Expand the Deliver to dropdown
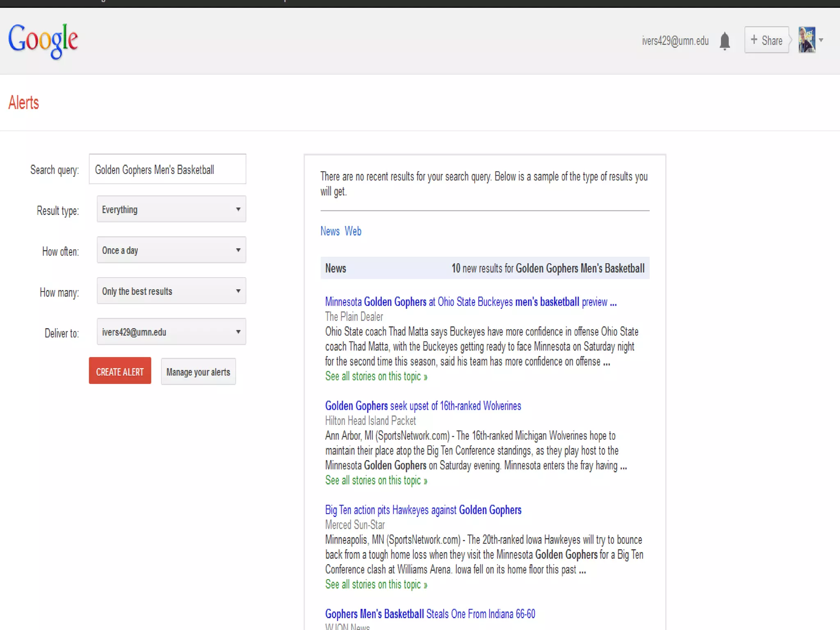 pos(171,332)
